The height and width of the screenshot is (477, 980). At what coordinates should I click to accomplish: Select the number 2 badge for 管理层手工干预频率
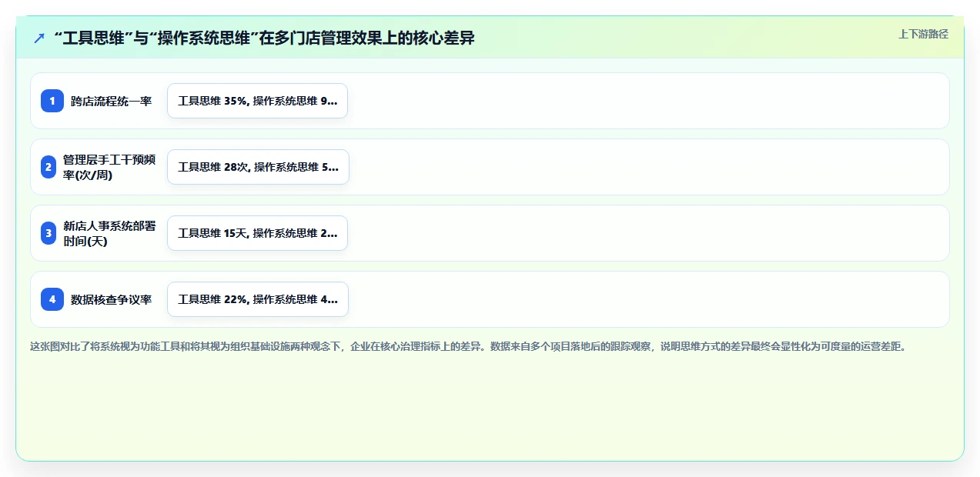(x=48, y=167)
